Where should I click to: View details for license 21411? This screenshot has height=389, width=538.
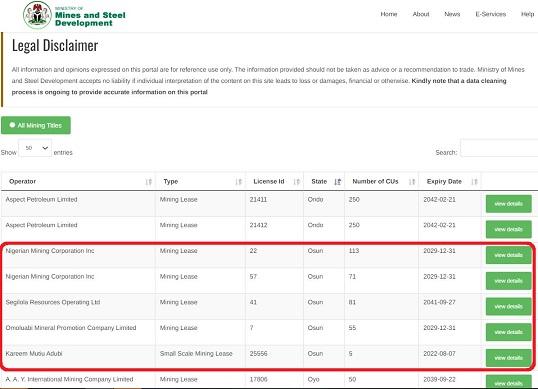click(508, 204)
